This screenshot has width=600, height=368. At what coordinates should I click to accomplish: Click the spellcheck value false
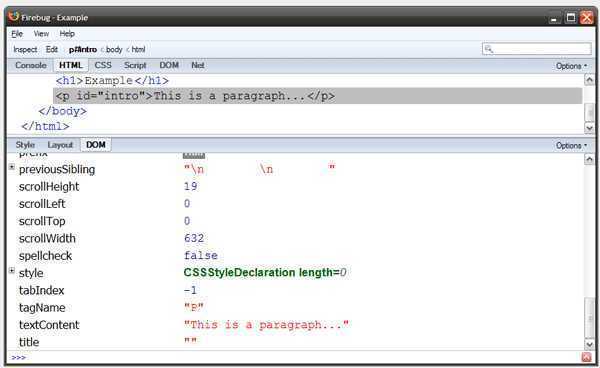pyautogui.click(x=201, y=256)
